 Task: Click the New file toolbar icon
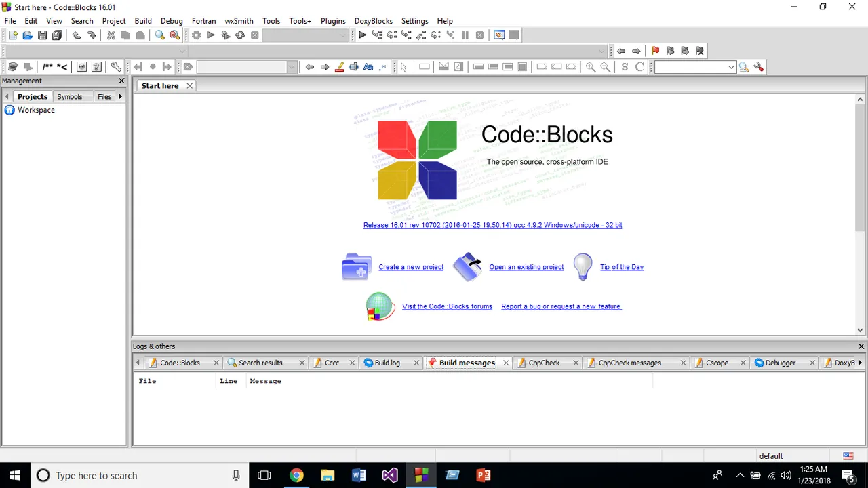point(13,35)
